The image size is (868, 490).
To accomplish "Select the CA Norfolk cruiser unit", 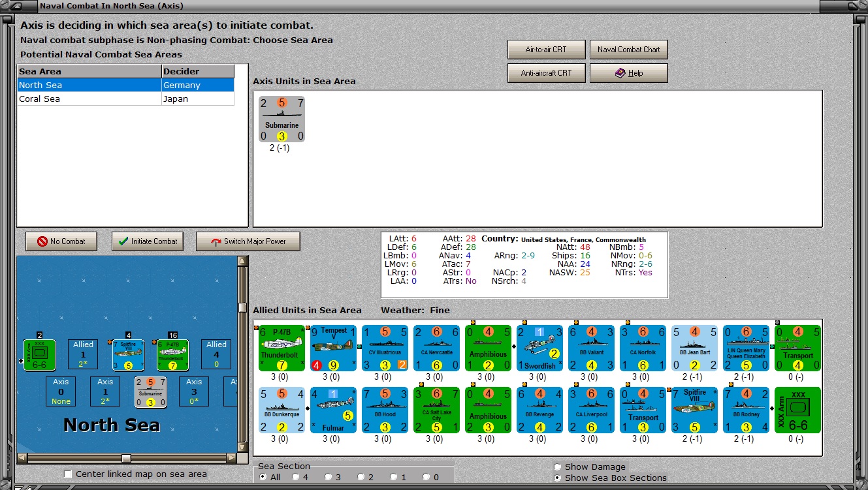I will [x=643, y=348].
